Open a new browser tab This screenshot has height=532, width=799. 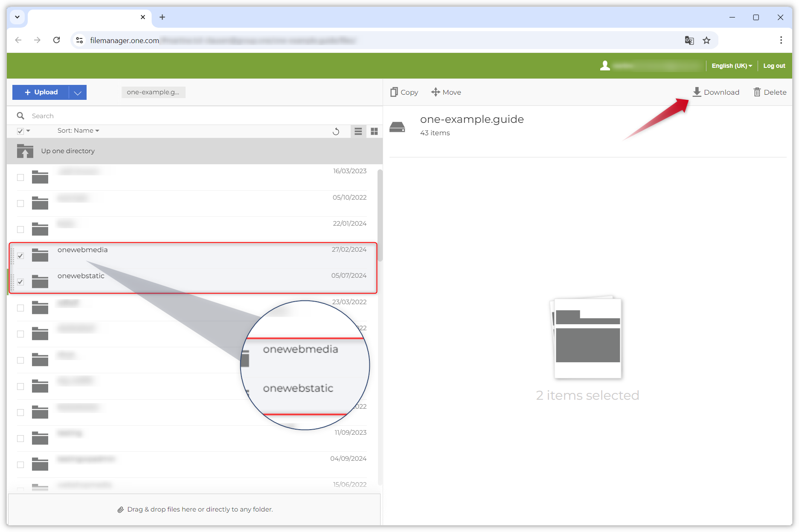point(162,17)
